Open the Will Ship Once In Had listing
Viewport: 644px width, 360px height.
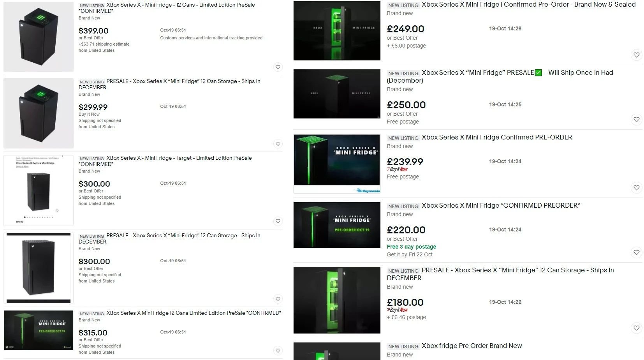[x=500, y=76]
